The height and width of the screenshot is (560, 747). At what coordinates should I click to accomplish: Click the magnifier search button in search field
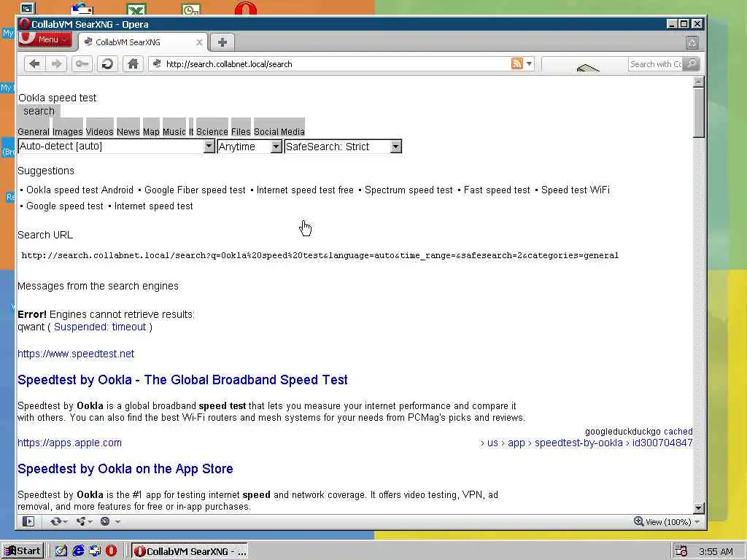pos(692,63)
